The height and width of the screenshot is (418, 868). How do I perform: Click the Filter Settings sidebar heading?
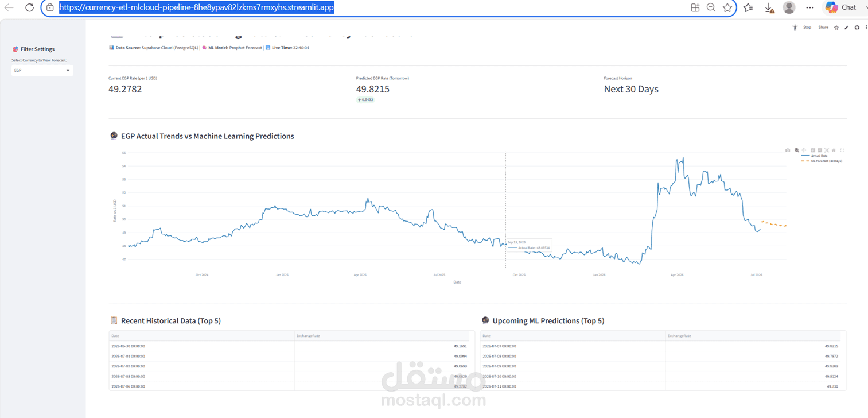click(x=37, y=49)
